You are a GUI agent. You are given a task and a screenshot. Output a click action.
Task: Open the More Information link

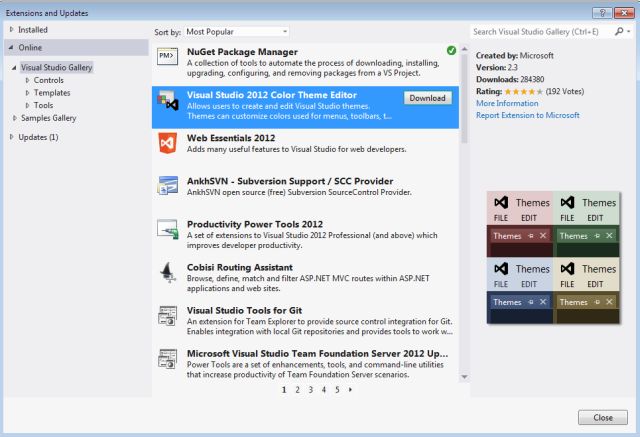point(507,103)
